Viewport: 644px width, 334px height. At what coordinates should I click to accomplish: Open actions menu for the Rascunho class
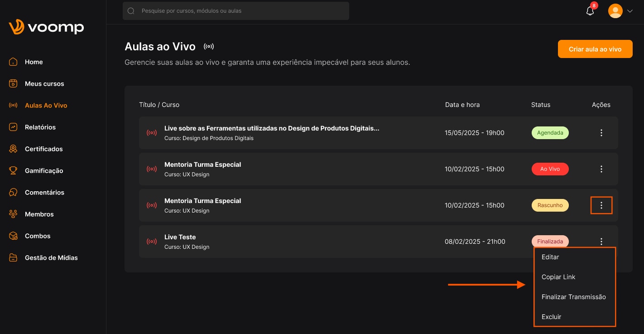601,205
